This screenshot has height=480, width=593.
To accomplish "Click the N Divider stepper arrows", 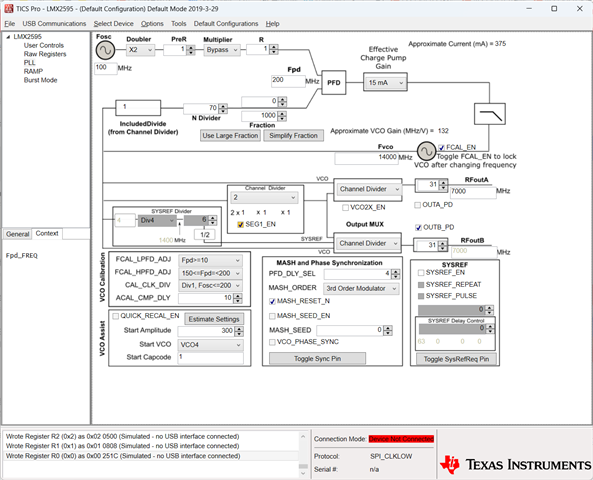I will (223, 109).
